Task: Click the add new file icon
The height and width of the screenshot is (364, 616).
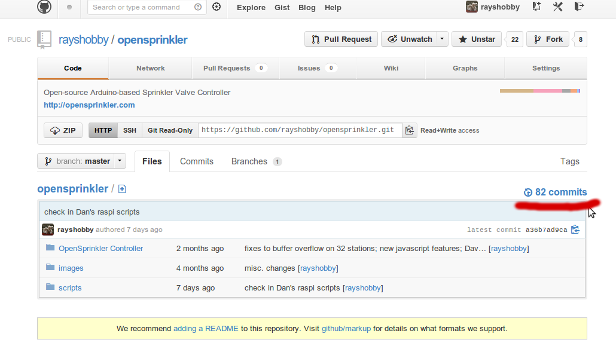Action: [122, 189]
